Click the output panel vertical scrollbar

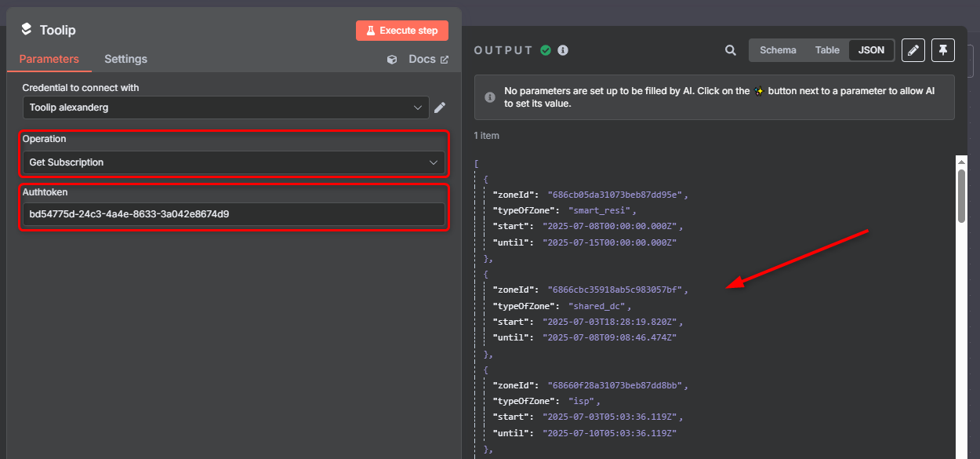[x=961, y=196]
